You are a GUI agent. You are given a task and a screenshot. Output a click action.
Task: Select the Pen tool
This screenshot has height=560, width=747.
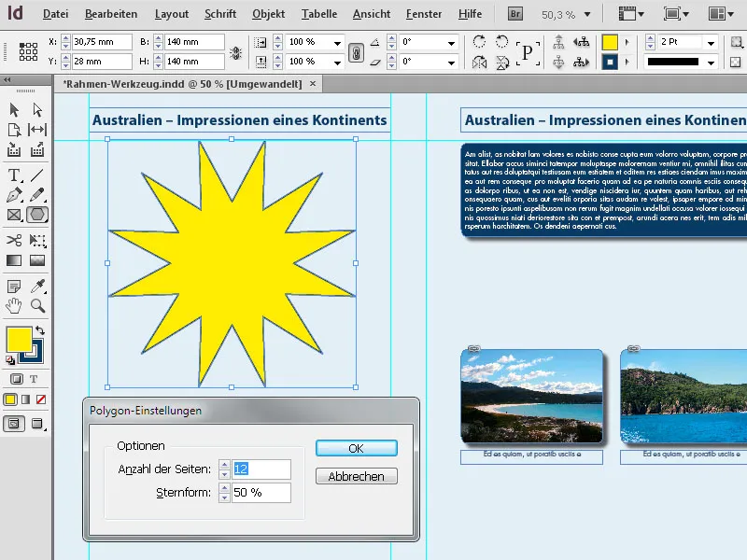coord(14,196)
